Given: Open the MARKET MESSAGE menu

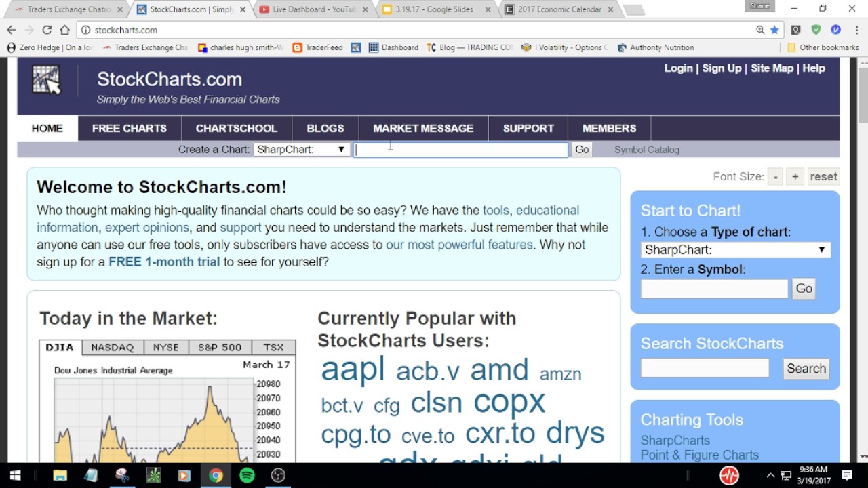Looking at the screenshot, I should coord(423,128).
